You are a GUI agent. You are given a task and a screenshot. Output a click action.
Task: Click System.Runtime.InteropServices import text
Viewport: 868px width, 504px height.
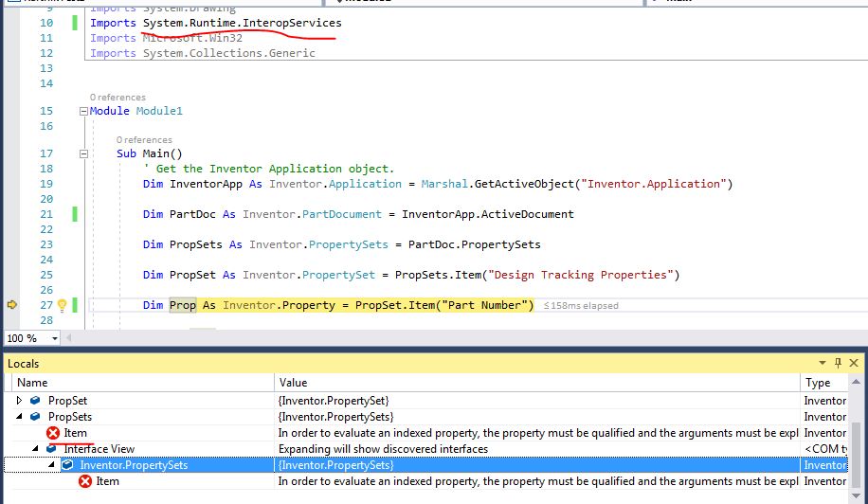pos(243,23)
